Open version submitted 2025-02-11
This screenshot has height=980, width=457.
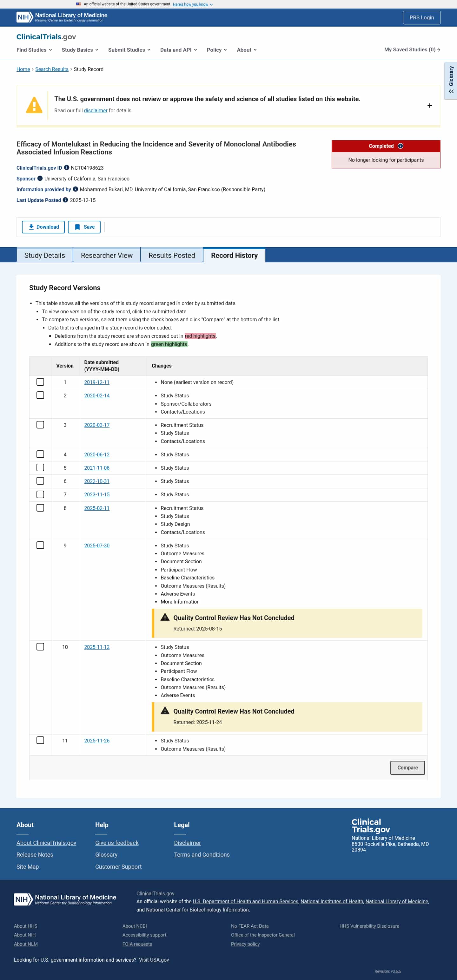coord(97,508)
